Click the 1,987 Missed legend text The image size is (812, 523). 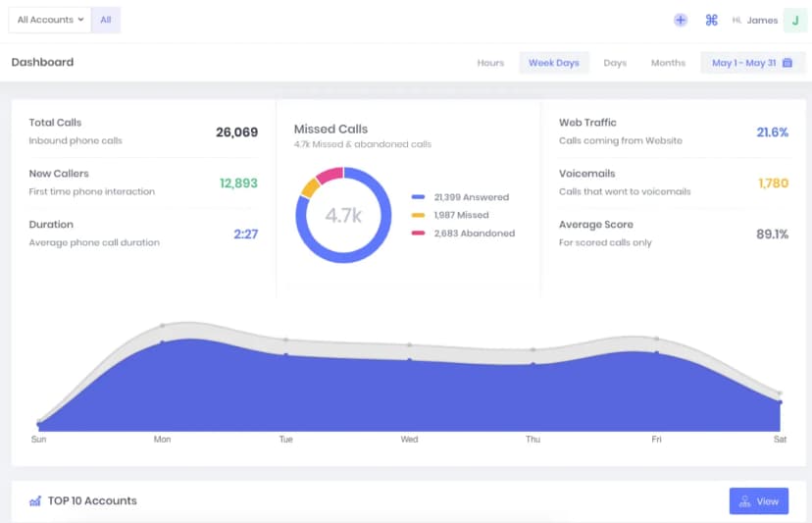pyautogui.click(x=461, y=215)
